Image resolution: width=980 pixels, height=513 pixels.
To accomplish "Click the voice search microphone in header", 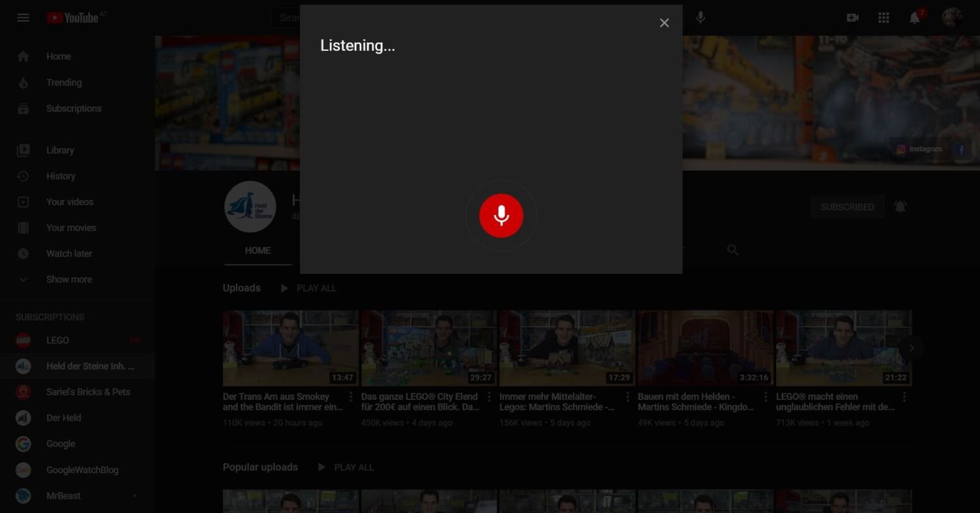I will [x=700, y=18].
